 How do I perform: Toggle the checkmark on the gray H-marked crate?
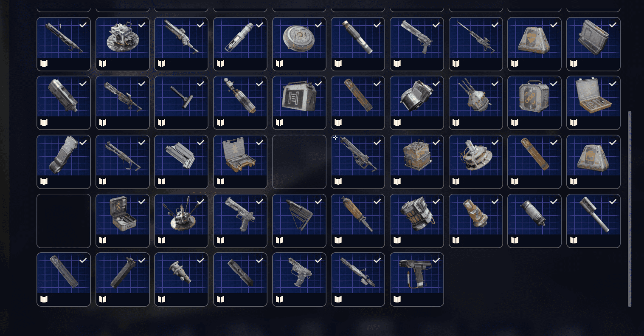click(318, 84)
